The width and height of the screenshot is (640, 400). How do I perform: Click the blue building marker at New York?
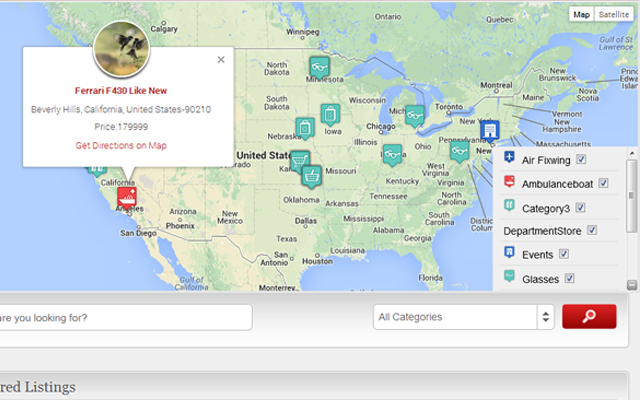489,131
